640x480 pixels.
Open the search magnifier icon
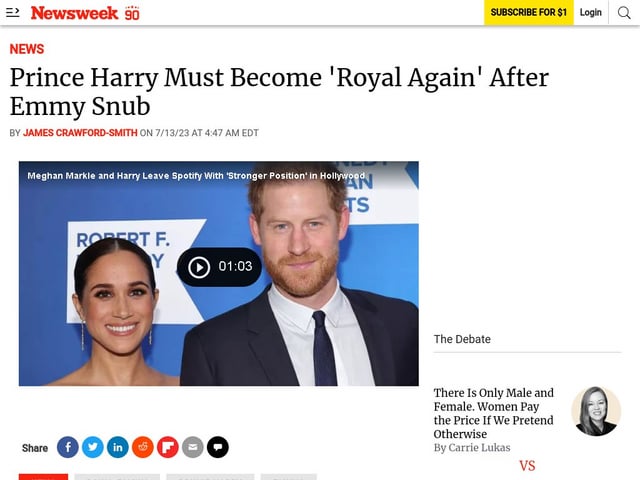pos(624,13)
